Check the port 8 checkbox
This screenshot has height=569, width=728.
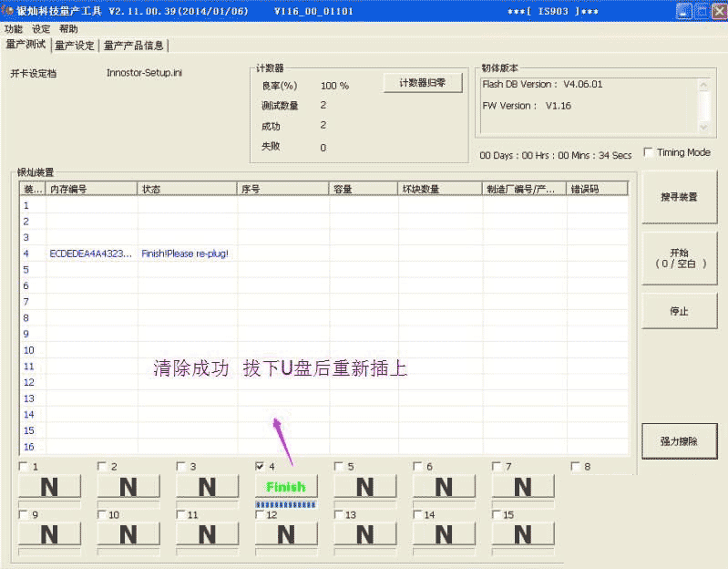pyautogui.click(x=575, y=466)
